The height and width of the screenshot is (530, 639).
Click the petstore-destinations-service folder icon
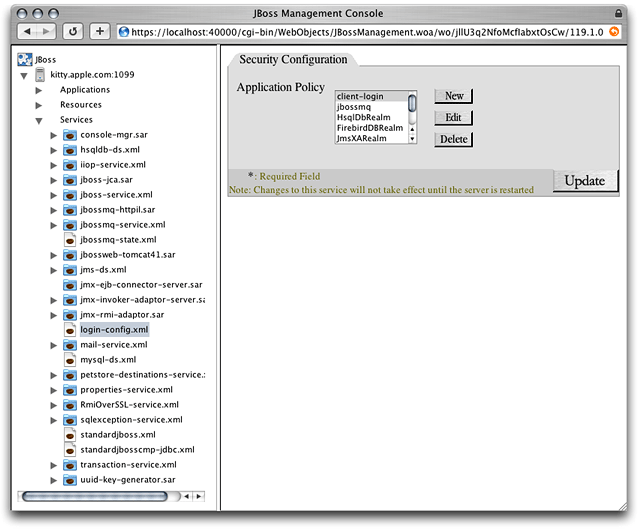coord(70,375)
